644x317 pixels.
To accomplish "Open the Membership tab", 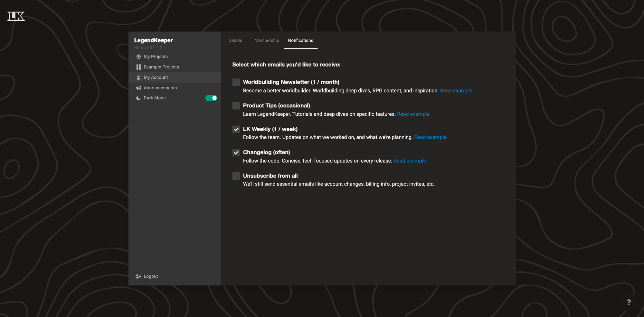I will (x=267, y=40).
